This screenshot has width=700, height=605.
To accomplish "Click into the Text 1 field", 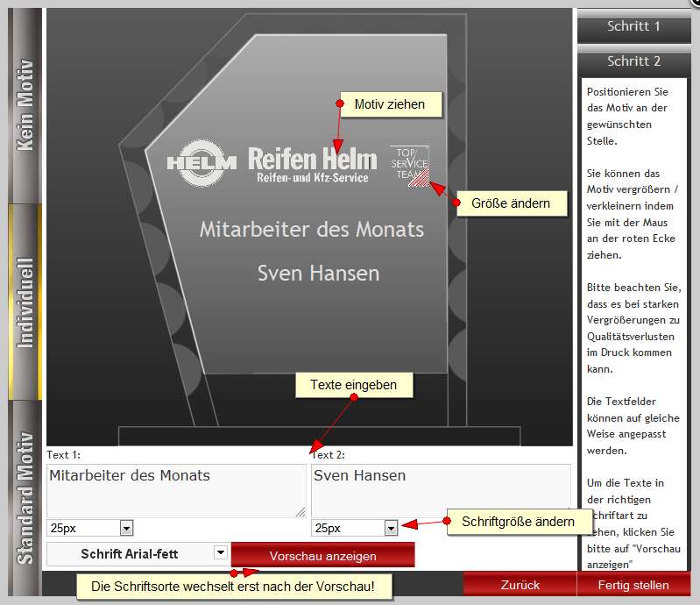I will pos(176,491).
